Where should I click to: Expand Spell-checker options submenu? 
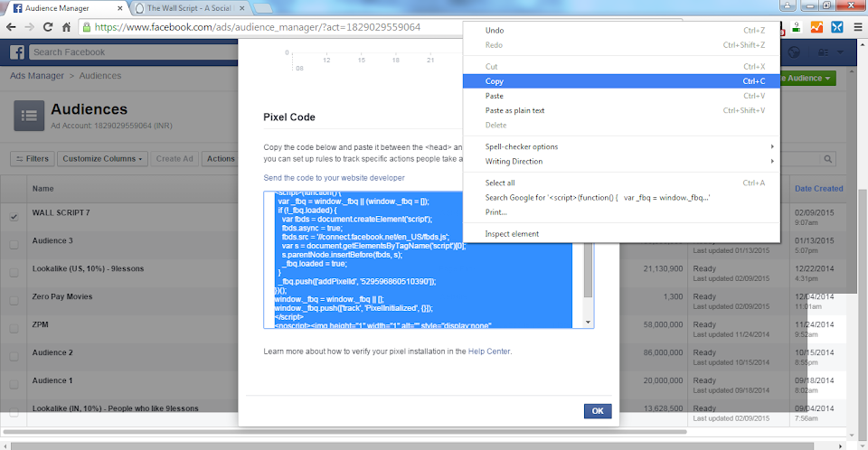[621, 146]
